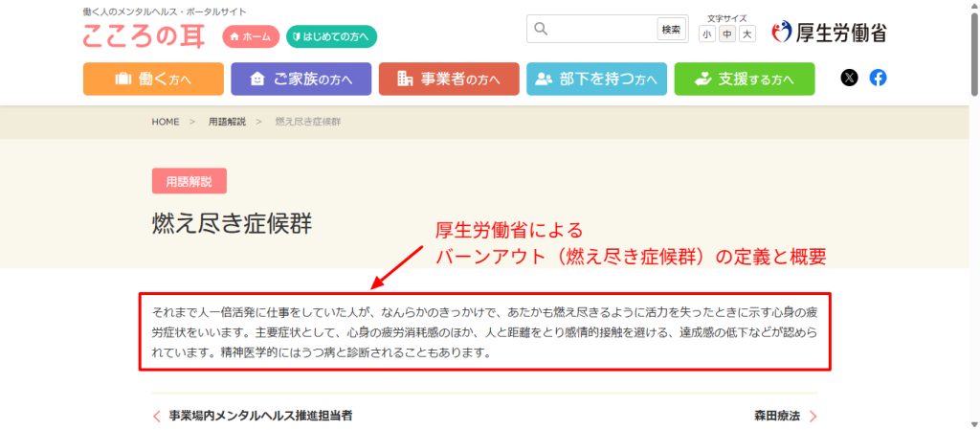
Task: Click the 燃え尽き症候群 page heading
Action: pyautogui.click(x=232, y=223)
